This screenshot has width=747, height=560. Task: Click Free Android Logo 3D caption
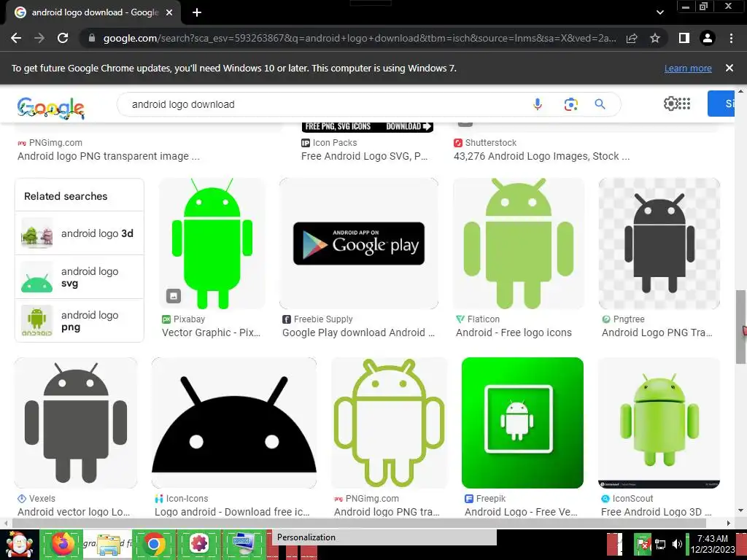656,512
